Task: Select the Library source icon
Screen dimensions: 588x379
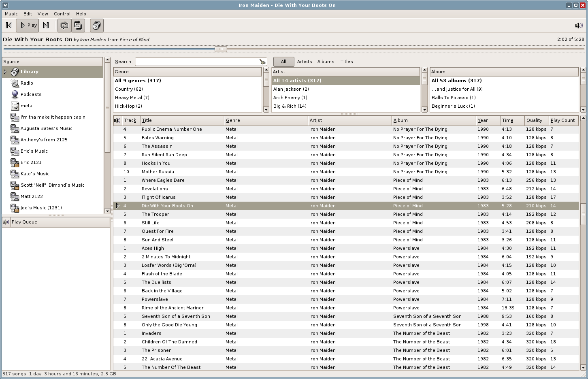Action: pyautogui.click(x=15, y=72)
